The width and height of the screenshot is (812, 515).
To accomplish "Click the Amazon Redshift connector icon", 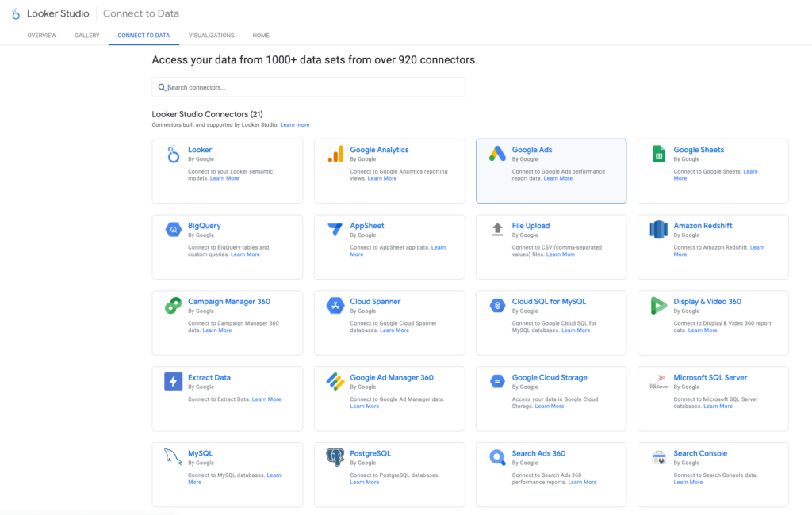I will click(660, 229).
